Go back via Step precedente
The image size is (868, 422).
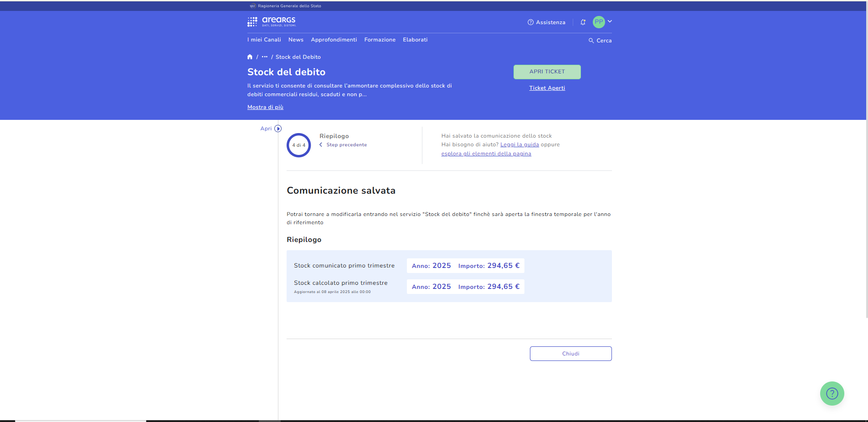[346, 145]
